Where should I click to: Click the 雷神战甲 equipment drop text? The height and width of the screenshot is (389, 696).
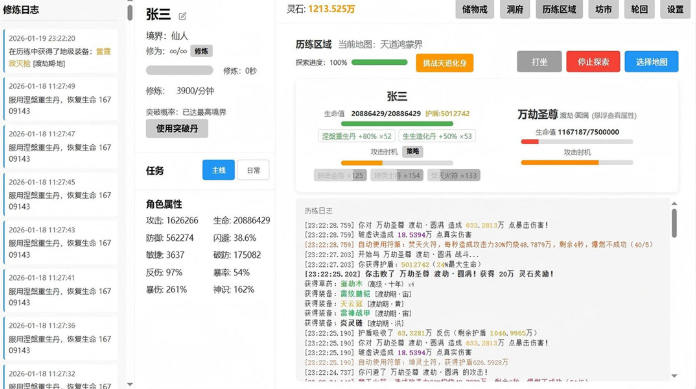pyautogui.click(x=355, y=313)
